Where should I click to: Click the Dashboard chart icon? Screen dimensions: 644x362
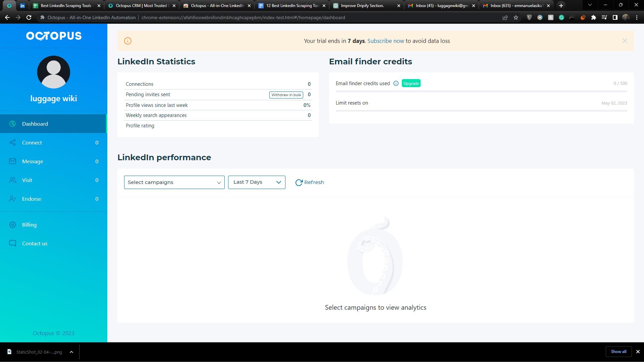[12, 124]
